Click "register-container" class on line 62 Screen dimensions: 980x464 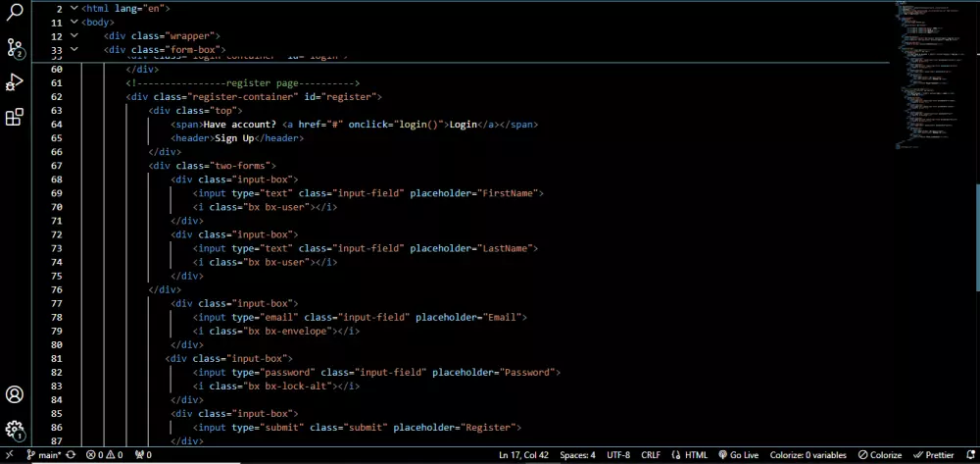(x=242, y=97)
